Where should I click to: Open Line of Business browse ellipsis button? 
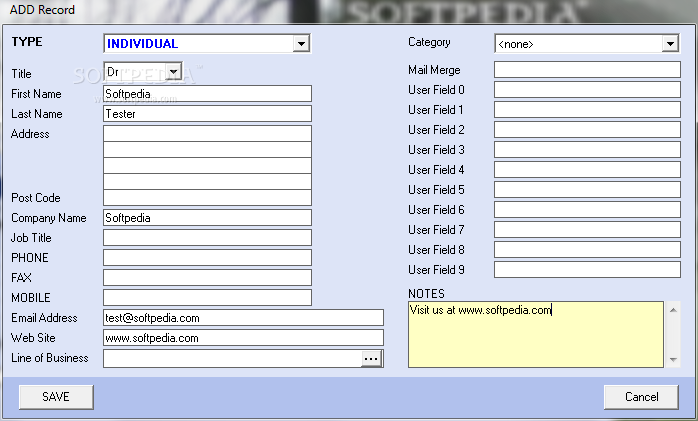[371, 359]
